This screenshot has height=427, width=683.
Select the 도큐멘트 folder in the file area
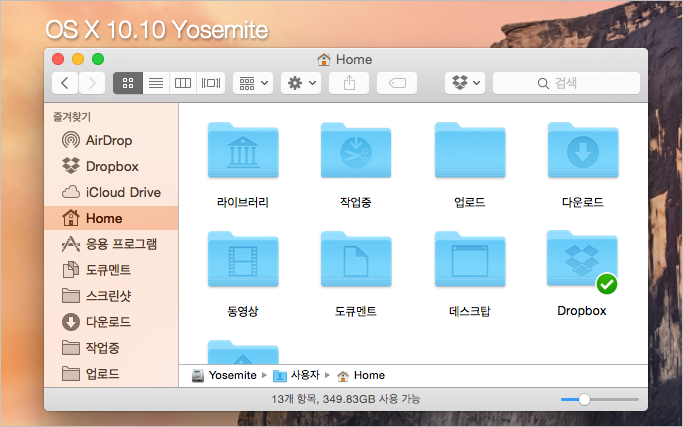356,259
